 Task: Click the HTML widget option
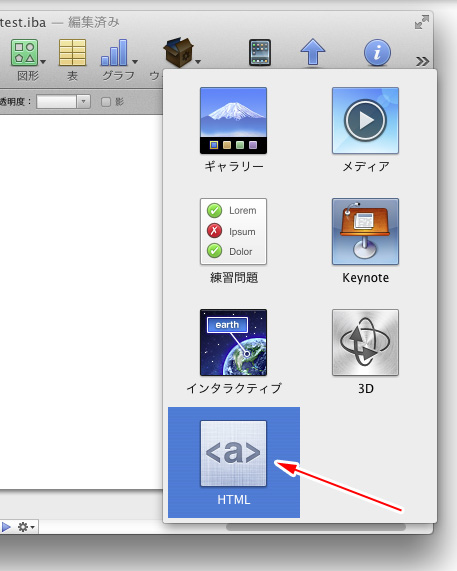234,462
